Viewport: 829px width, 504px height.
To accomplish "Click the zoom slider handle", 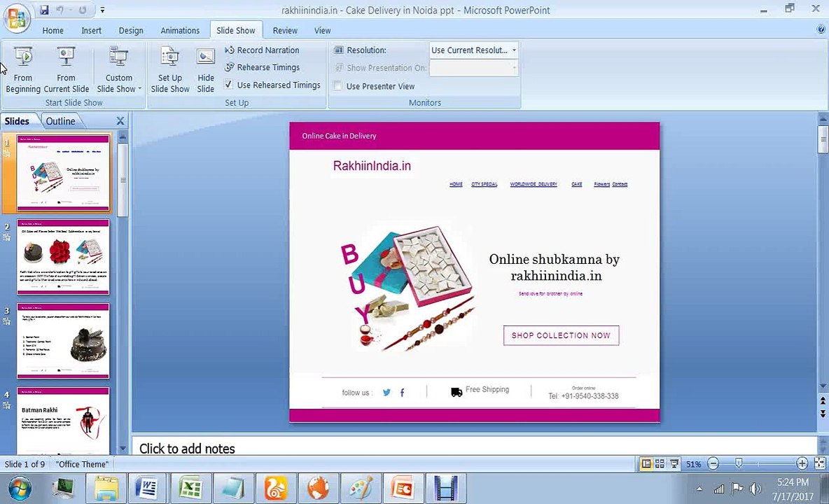I will (x=739, y=464).
